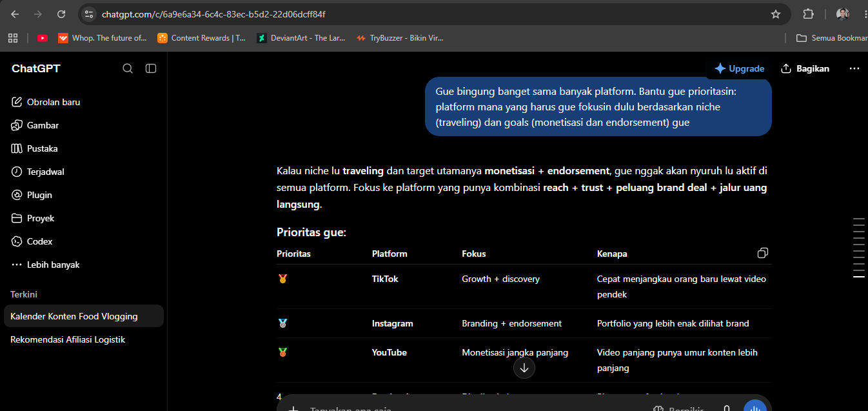Open the apps grid in bookmarks bar
This screenshot has height=411, width=868.
13,38
